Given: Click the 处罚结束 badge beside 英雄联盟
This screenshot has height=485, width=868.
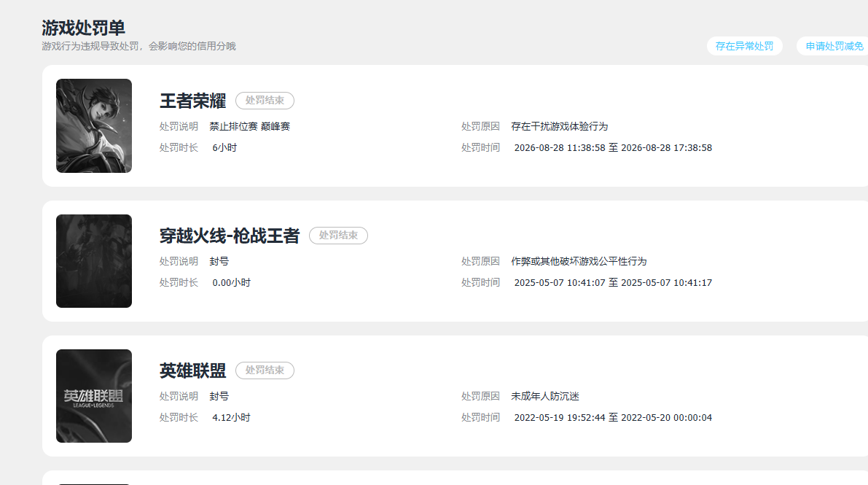Looking at the screenshot, I should [x=265, y=370].
